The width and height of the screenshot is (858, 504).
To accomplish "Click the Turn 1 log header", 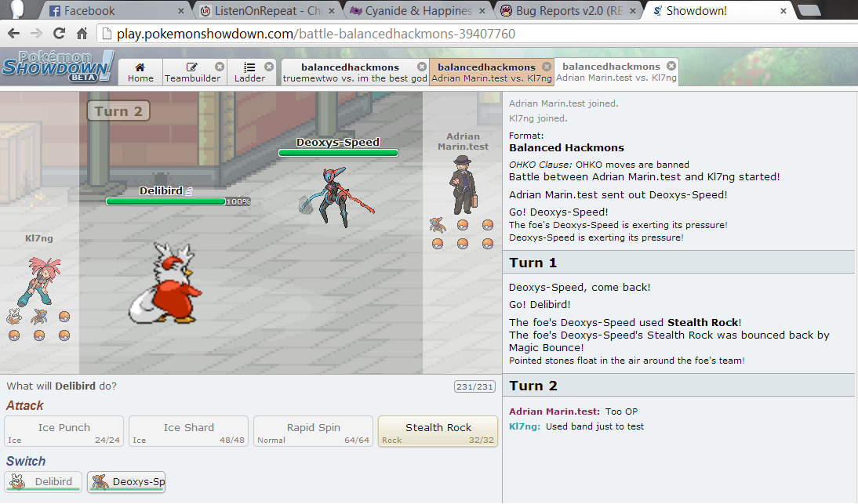I will pyautogui.click(x=678, y=263).
